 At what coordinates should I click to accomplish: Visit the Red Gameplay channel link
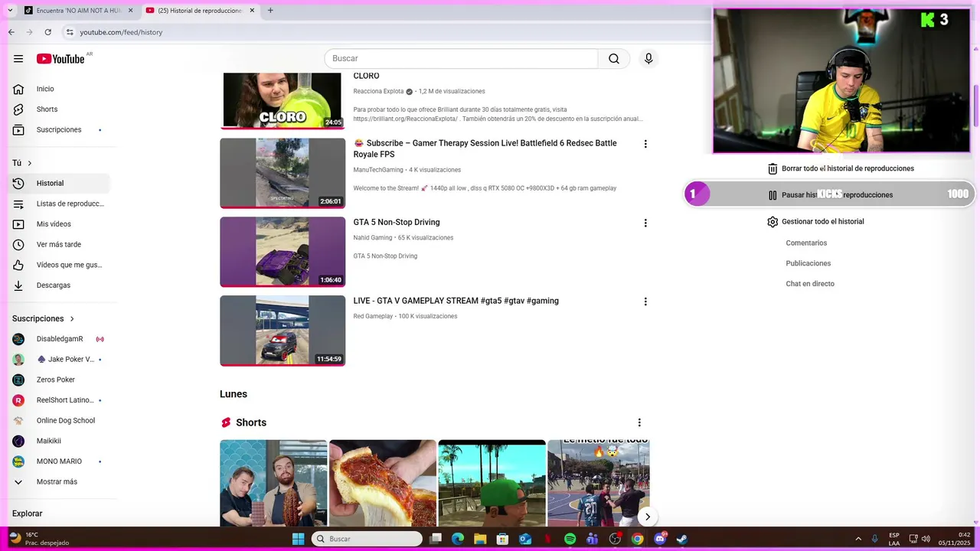[x=373, y=316]
